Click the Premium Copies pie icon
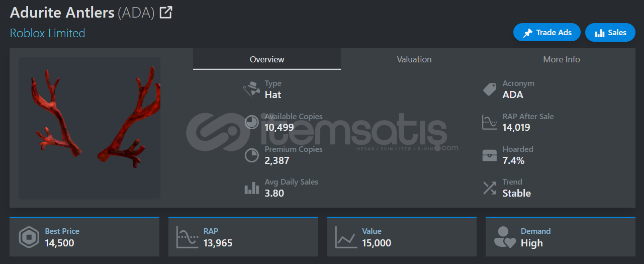This screenshot has width=644, height=264. tap(251, 155)
